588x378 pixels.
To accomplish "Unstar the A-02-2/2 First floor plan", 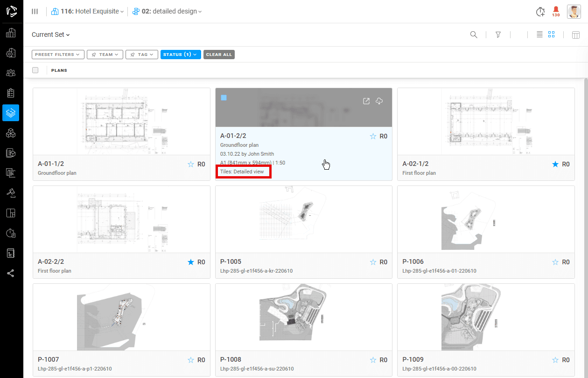I will [x=190, y=262].
